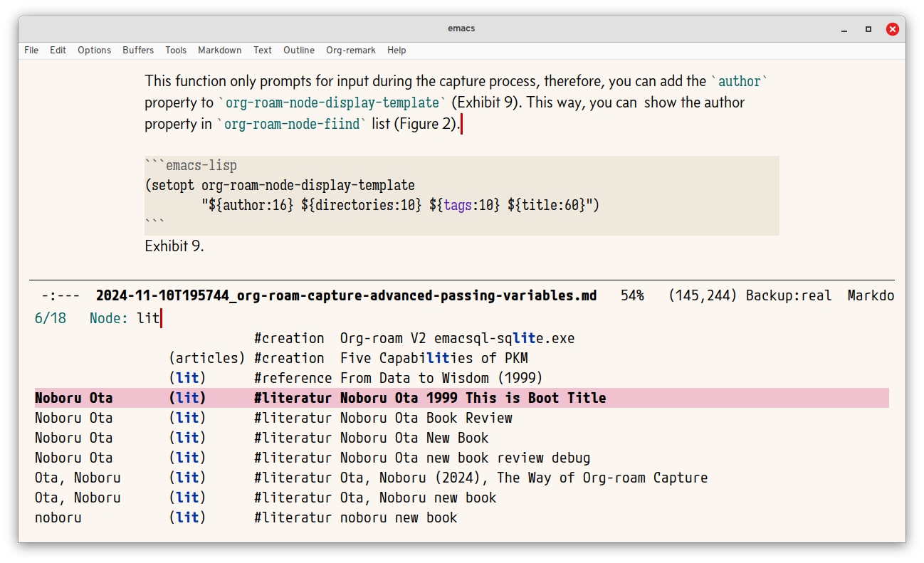Open the Help menu
Screen dimensions: 924x563
pyautogui.click(x=397, y=50)
